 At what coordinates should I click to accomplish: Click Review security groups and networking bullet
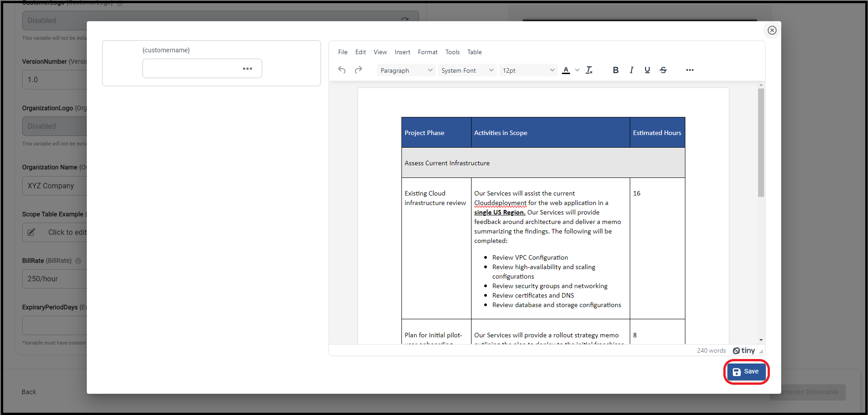tap(550, 286)
